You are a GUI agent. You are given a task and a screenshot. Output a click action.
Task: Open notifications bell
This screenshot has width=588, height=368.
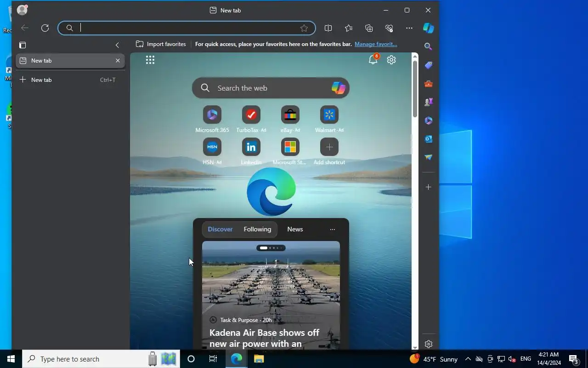pyautogui.click(x=373, y=60)
